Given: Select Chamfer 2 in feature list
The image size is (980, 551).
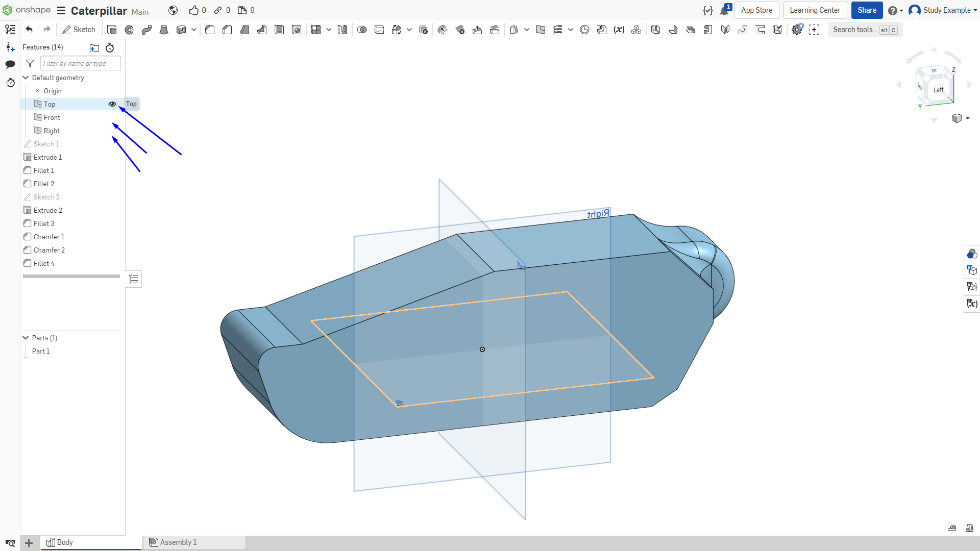Looking at the screenshot, I should 49,250.
